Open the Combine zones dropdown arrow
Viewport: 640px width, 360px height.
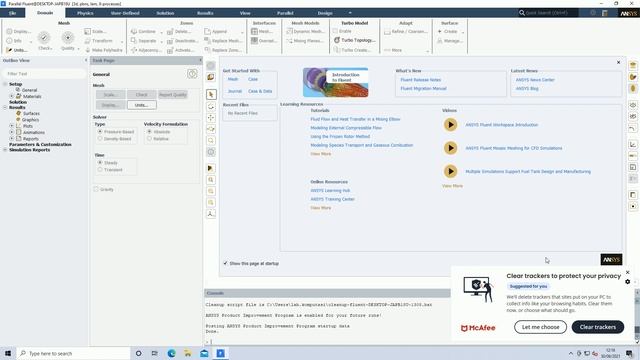[x=161, y=32]
